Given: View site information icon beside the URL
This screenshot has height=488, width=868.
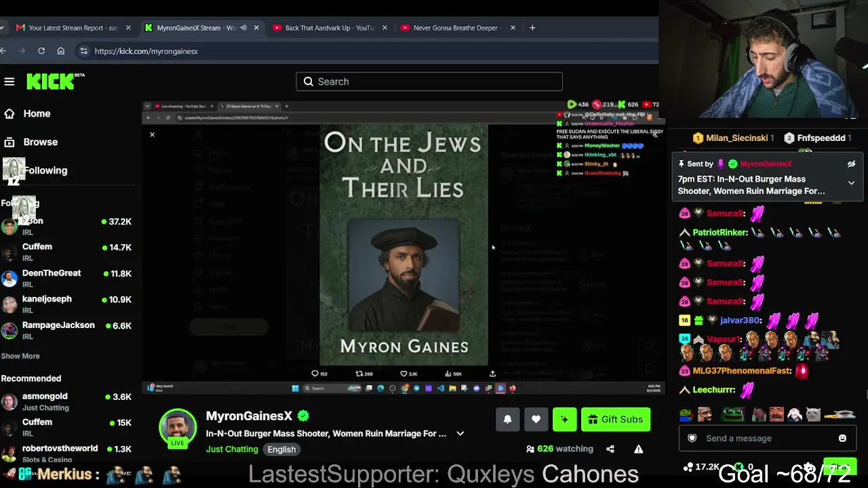Looking at the screenshot, I should (83, 51).
